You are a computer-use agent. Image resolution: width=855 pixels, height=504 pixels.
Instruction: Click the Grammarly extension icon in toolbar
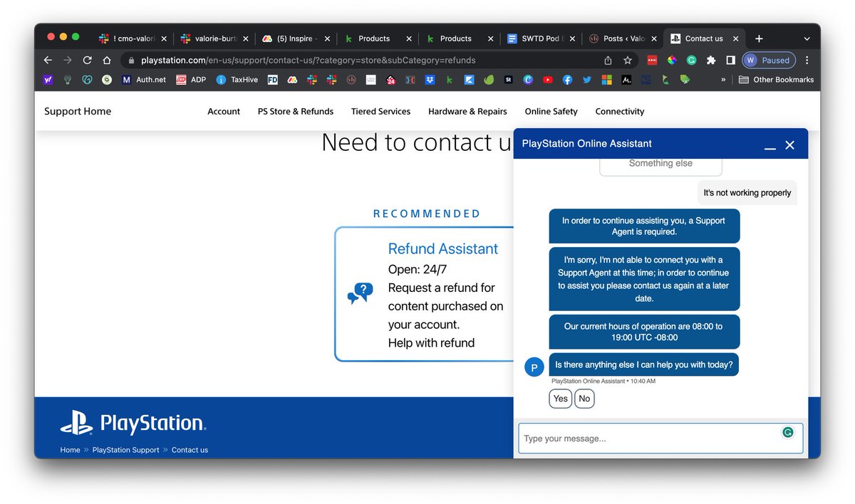click(x=691, y=61)
